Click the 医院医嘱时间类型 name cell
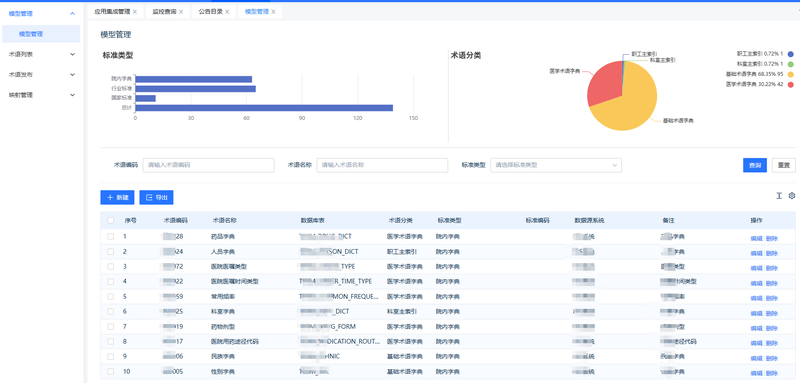 coord(235,281)
